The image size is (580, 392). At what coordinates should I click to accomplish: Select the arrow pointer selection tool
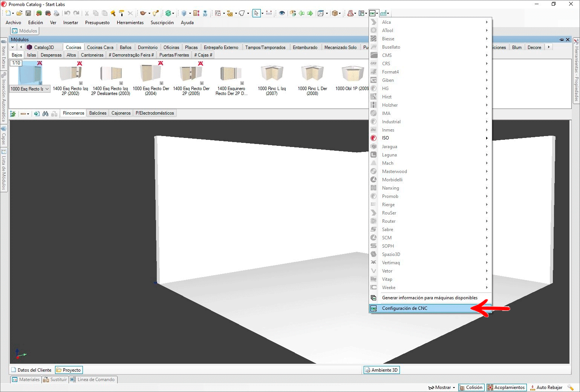pos(256,13)
